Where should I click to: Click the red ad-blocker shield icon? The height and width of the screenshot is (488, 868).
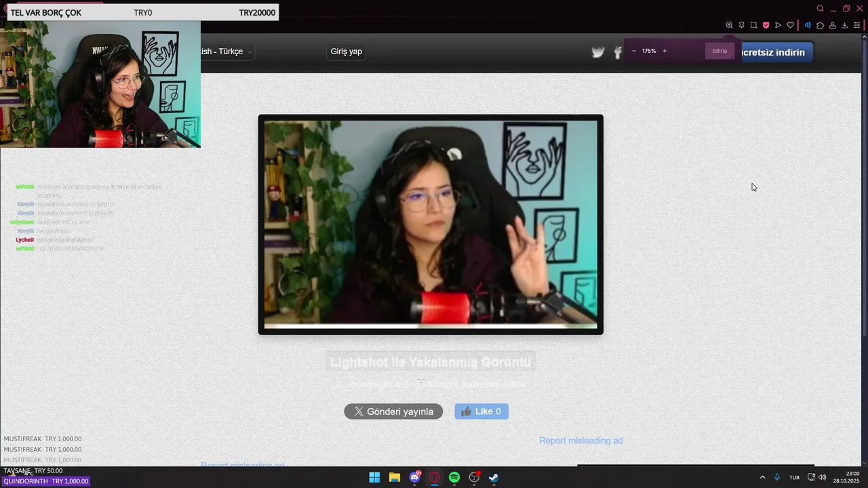766,25
